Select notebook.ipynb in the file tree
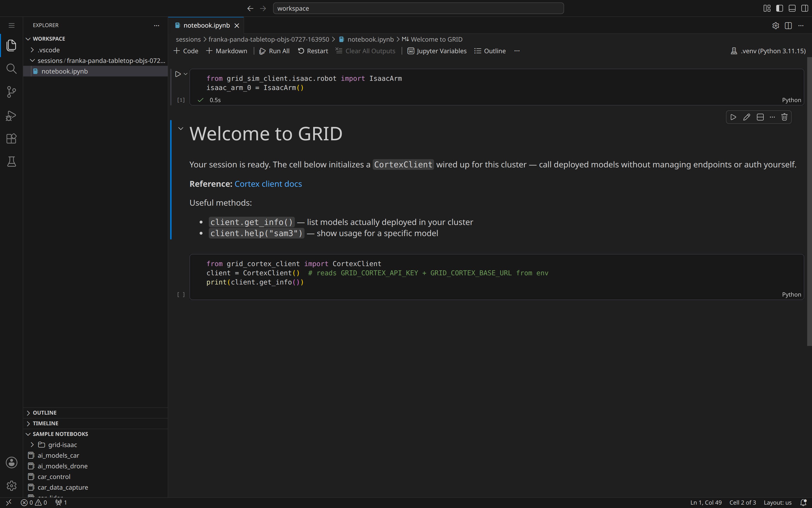 (x=95, y=71)
